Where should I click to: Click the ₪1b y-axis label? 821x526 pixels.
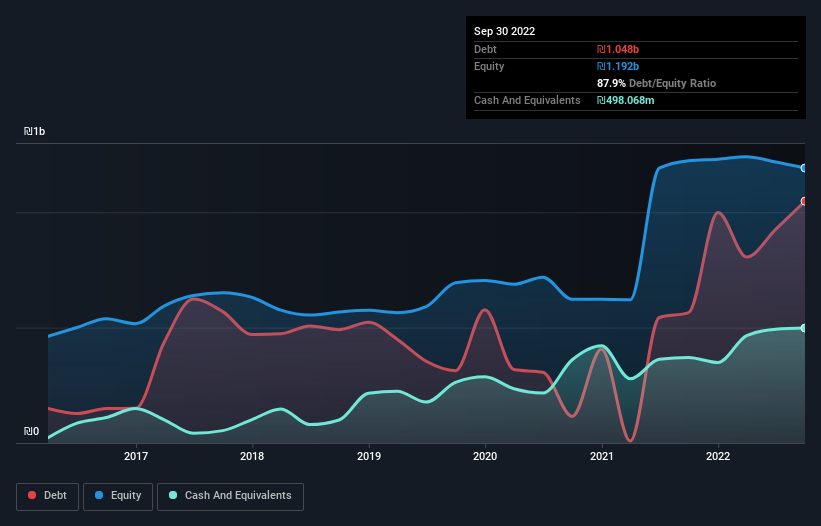pyautogui.click(x=35, y=131)
